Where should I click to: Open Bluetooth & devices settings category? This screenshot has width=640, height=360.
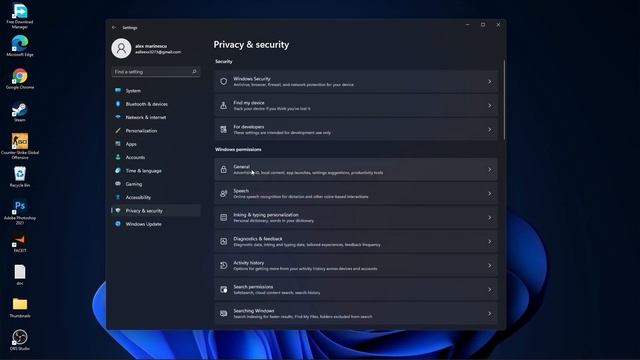click(x=156, y=104)
